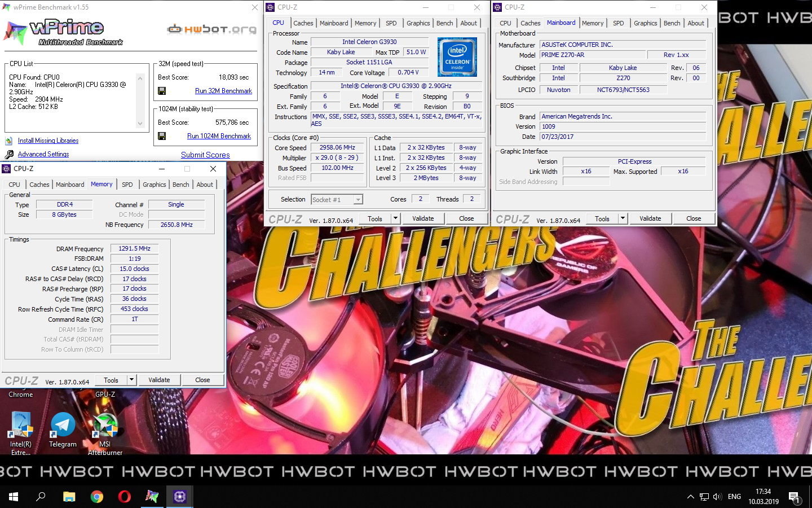Screen dimensions: 812x508
Task: Open the notification center icon
Action: pyautogui.click(x=795, y=497)
